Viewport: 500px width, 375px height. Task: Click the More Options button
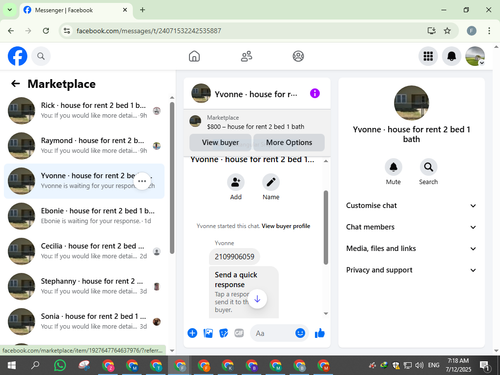coord(289,142)
